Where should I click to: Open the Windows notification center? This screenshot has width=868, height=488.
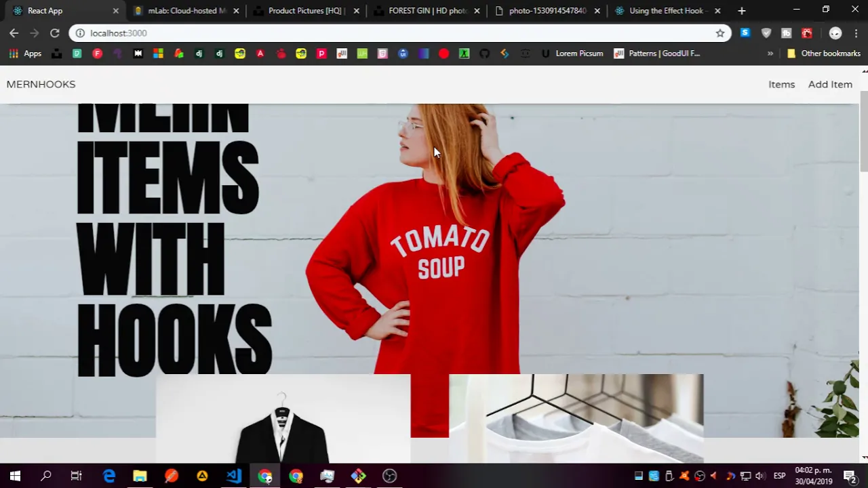pos(850,476)
